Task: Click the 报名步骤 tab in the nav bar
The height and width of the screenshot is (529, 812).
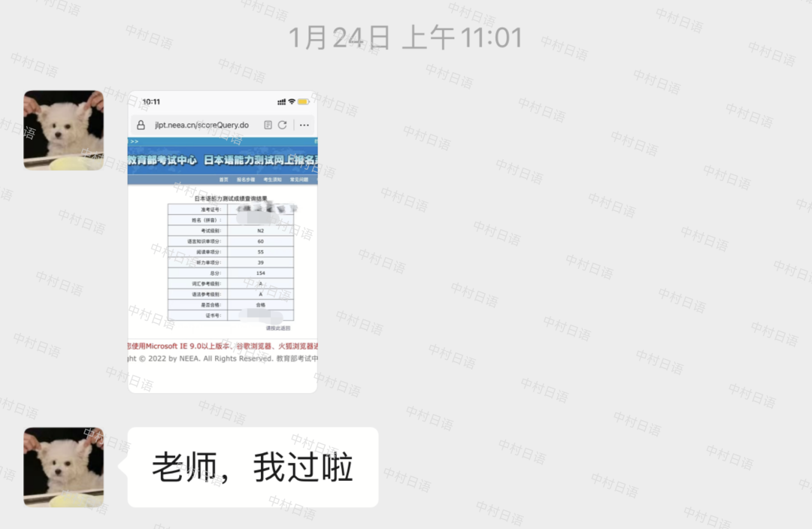Action: [x=246, y=180]
